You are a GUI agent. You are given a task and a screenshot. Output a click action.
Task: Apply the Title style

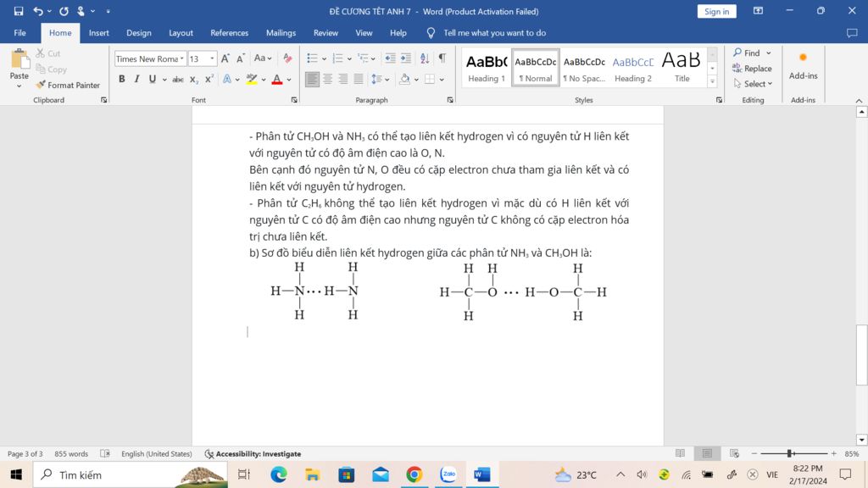[682, 68]
